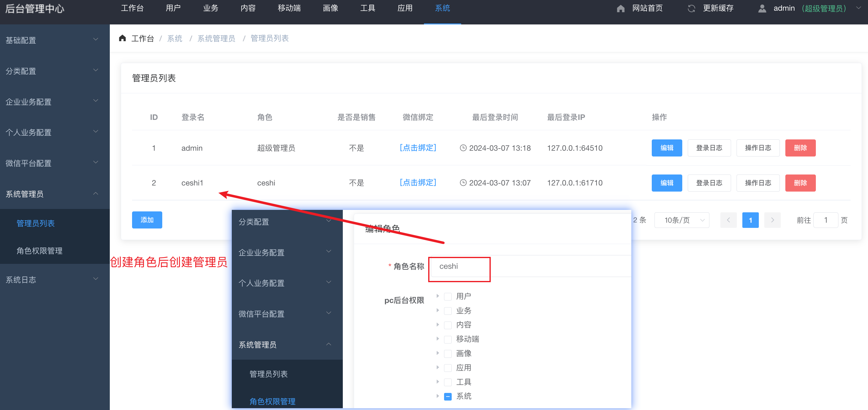Screen dimensions: 868x410
Task: Select page 1 in pagination
Action: [x=750, y=220]
